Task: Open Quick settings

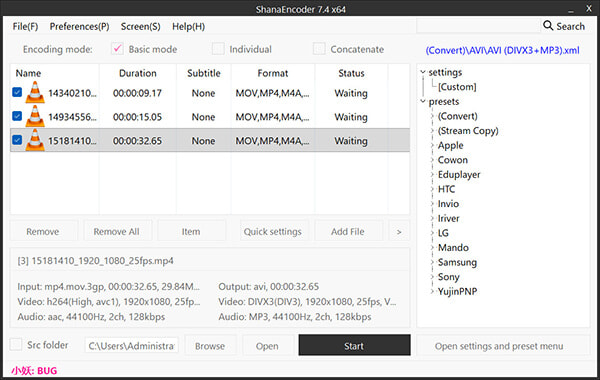Action: coord(273,231)
